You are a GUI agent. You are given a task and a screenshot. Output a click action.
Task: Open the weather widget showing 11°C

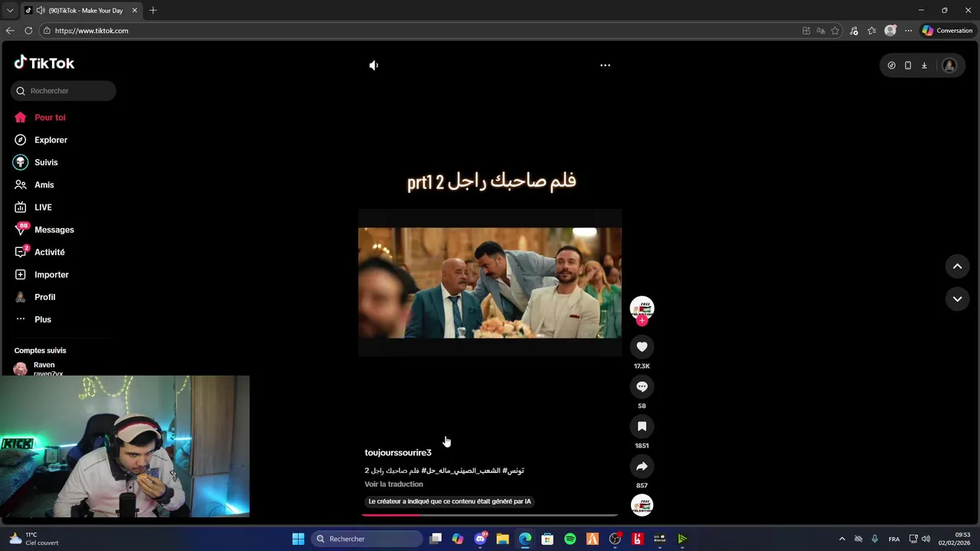(x=34, y=539)
